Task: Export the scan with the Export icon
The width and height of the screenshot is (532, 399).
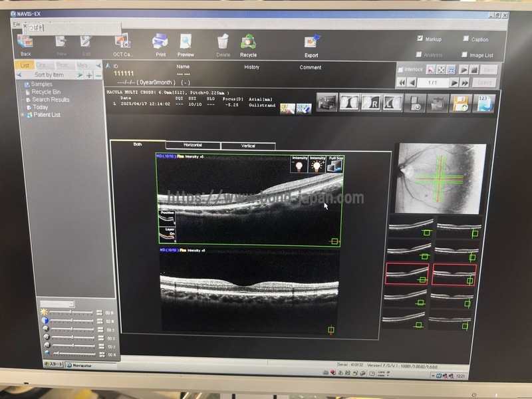Action: (311, 44)
